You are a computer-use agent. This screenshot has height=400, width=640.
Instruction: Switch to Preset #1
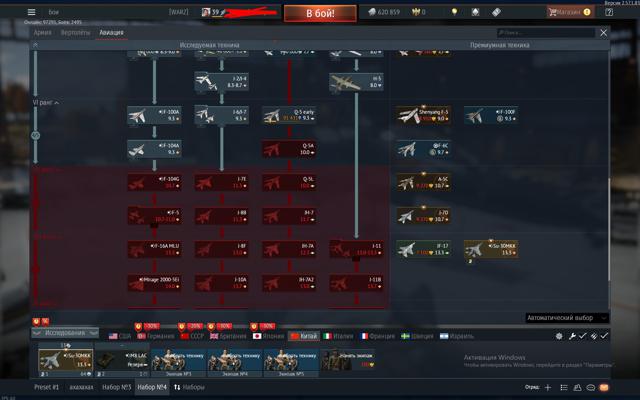[46, 387]
